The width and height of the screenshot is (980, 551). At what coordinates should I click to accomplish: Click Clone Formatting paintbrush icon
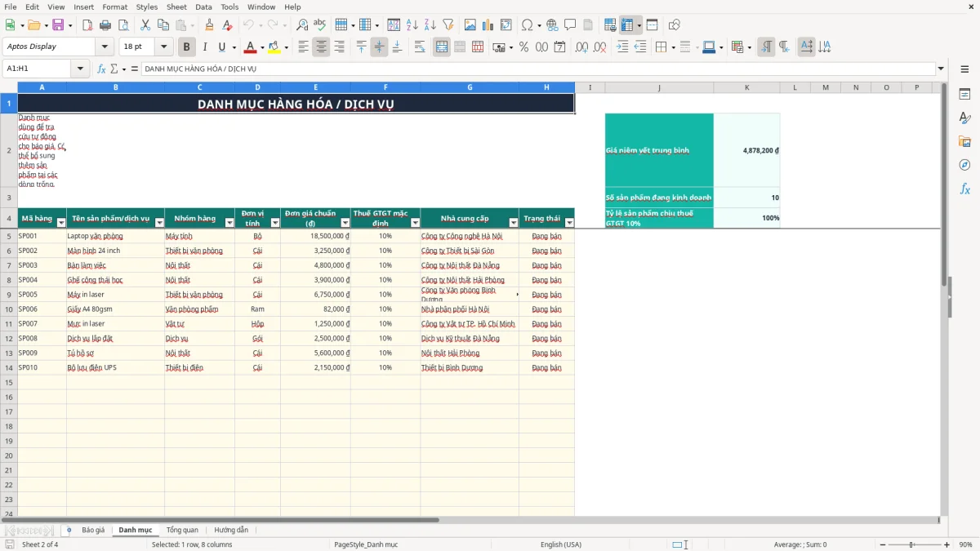pos(210,25)
